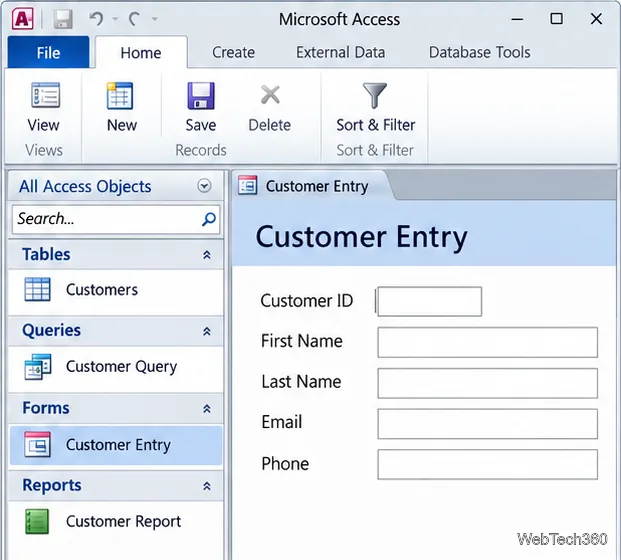Click the Queries group header text
The width and height of the screenshot is (621, 560).
pyautogui.click(x=51, y=330)
